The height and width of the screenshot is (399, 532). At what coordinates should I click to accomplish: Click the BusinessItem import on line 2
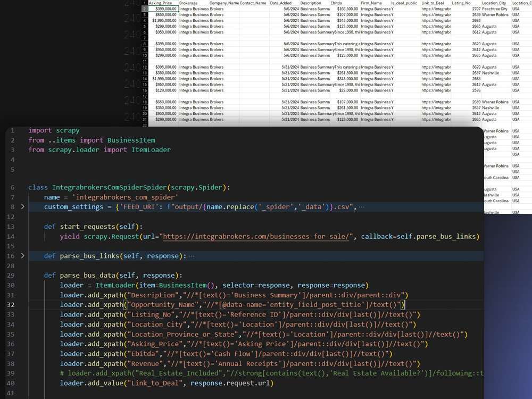pos(131,140)
